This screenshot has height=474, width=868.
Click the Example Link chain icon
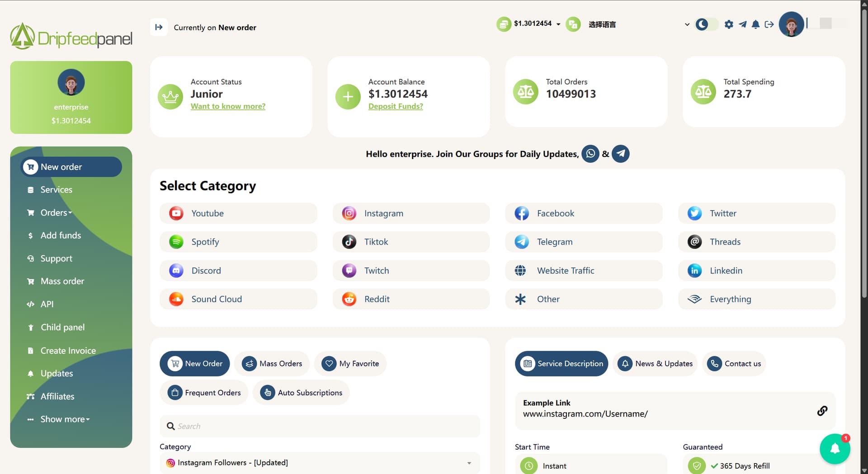point(822,411)
